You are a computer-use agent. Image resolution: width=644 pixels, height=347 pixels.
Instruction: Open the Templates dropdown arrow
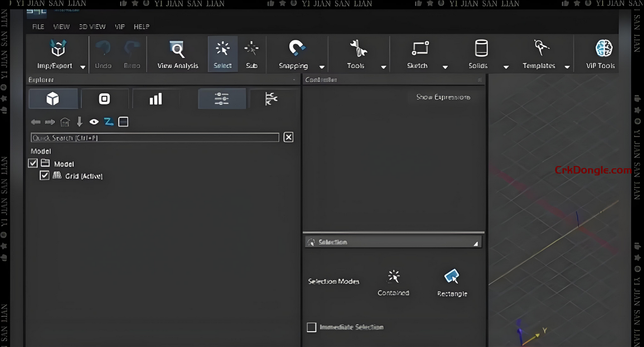coord(567,67)
